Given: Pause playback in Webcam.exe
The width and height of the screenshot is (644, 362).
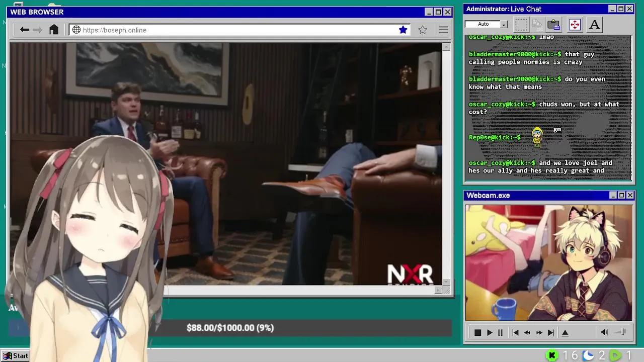Looking at the screenshot, I should point(500,332).
